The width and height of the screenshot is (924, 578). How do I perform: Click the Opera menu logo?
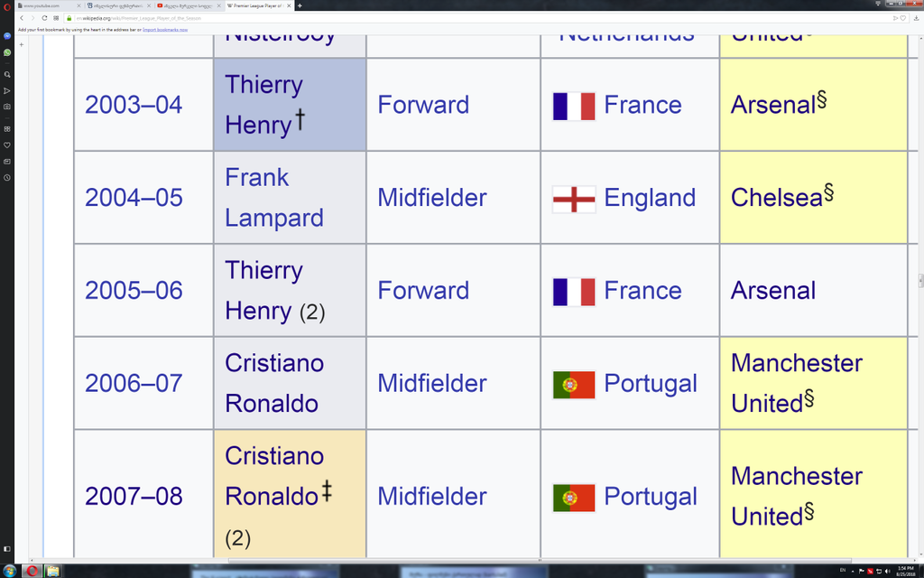7,6
